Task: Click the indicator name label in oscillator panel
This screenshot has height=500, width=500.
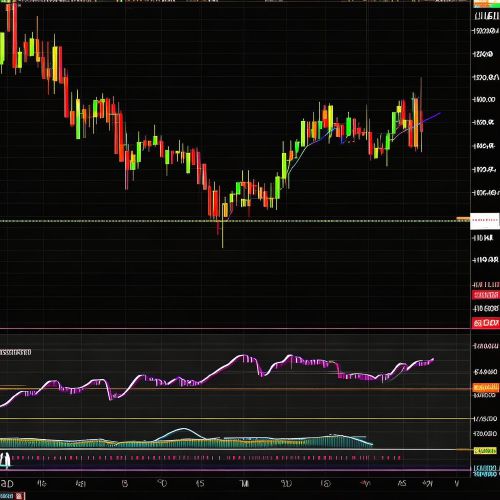Action: pyautogui.click(x=15, y=352)
